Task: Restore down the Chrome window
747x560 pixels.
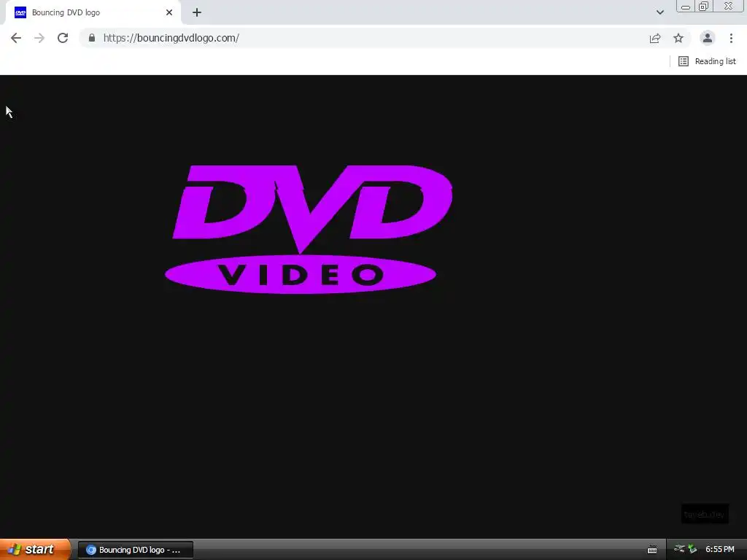Action: (704, 6)
